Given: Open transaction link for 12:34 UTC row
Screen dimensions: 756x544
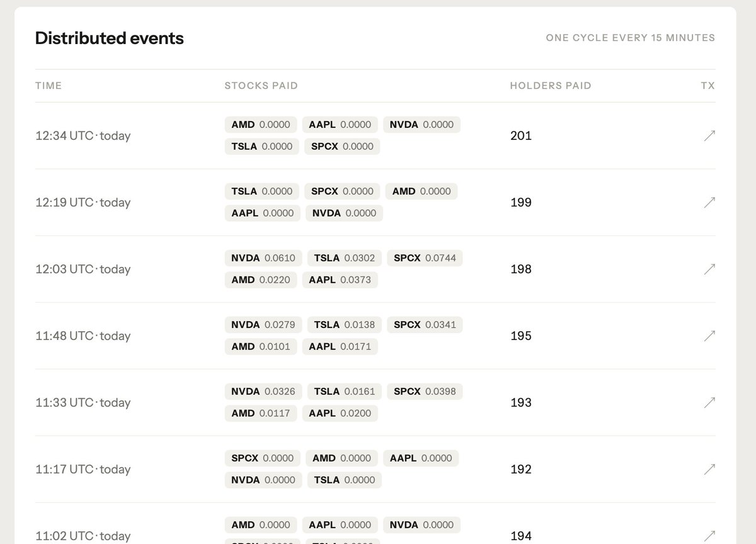Looking at the screenshot, I should [709, 135].
